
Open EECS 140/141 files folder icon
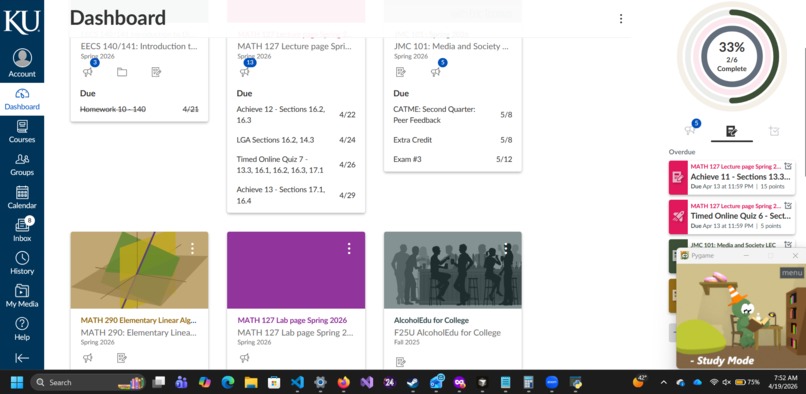tap(122, 72)
